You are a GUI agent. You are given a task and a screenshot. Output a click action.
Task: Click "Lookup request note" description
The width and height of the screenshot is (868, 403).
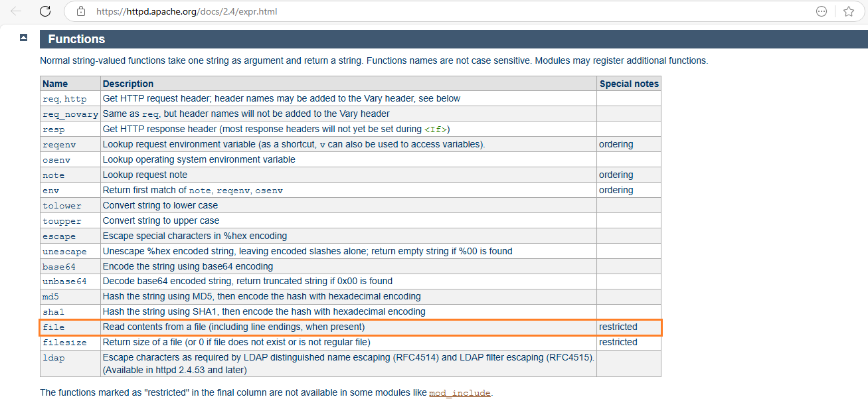[145, 175]
